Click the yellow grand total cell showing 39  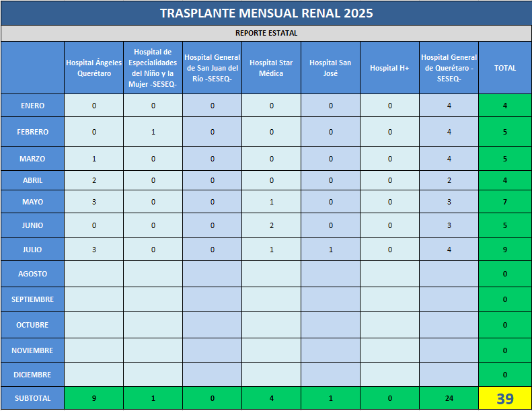(x=505, y=398)
